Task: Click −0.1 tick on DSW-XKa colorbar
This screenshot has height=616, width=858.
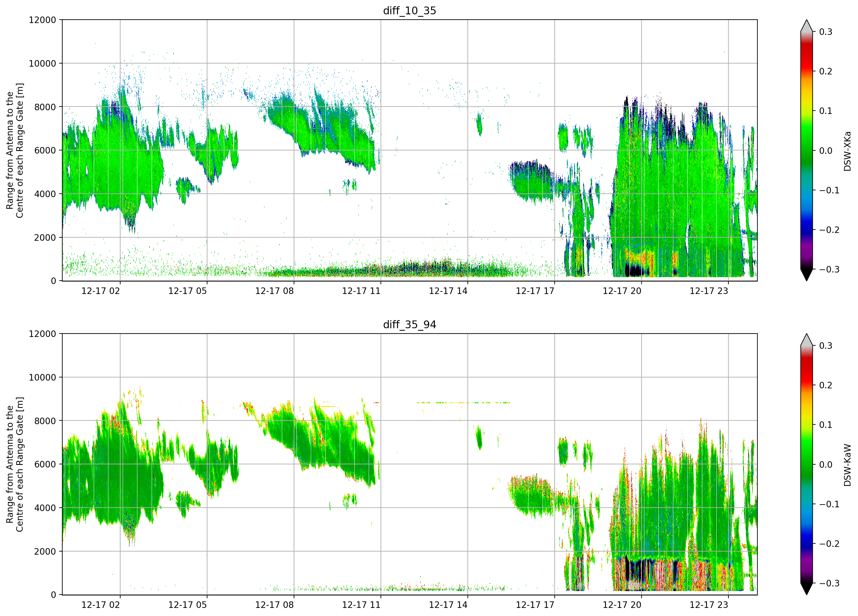Action: pos(829,190)
